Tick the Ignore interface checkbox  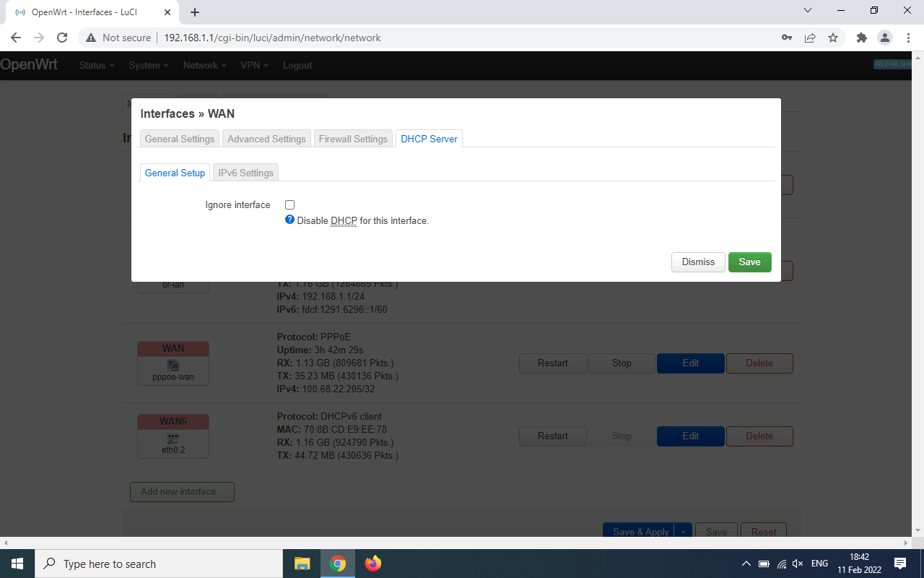point(289,205)
